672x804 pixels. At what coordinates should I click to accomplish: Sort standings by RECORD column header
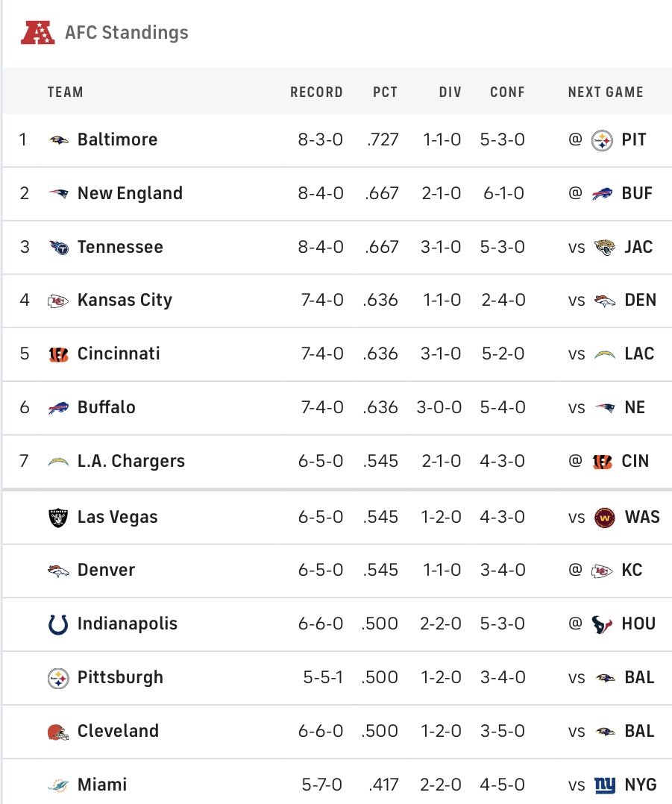tap(316, 92)
